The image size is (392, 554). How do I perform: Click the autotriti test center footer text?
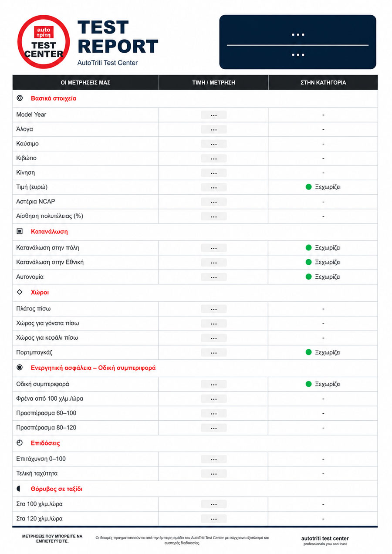click(x=325, y=538)
